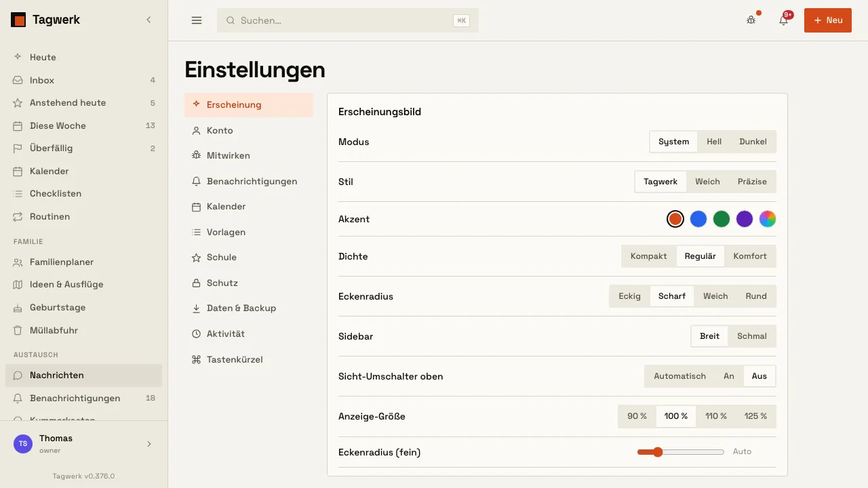Open the hamburger menu icon

point(197,20)
